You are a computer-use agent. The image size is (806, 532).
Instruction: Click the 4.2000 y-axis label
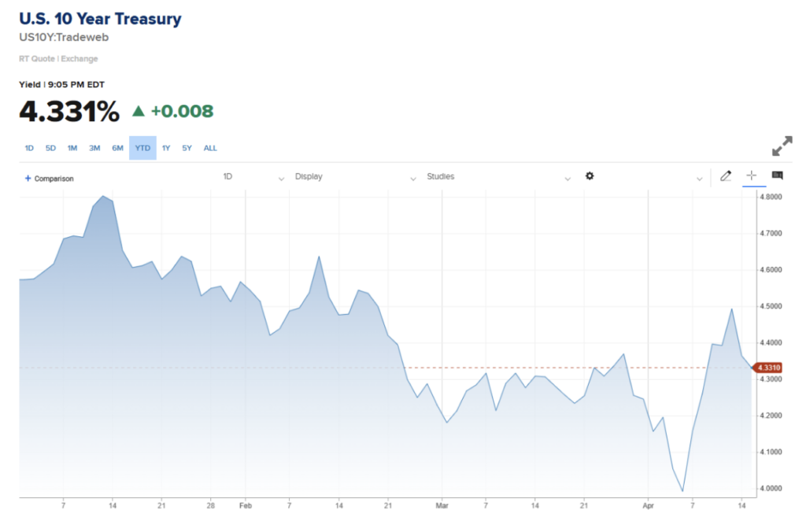(771, 416)
